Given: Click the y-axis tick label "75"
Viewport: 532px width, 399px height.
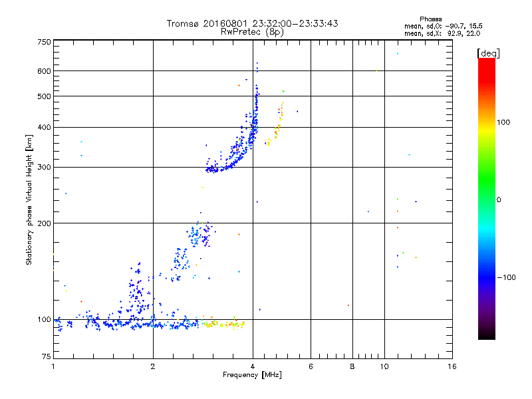Looking at the screenshot, I should (x=47, y=356).
